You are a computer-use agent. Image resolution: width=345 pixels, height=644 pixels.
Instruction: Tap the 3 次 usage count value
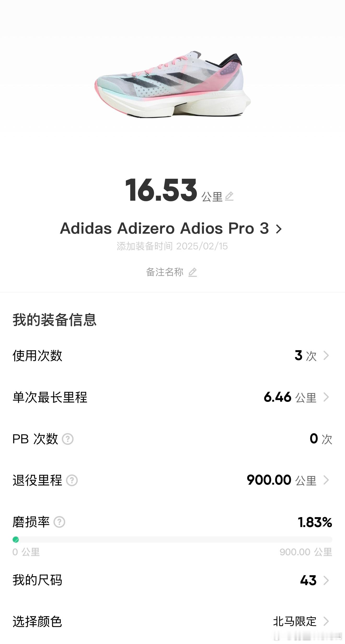[x=306, y=355]
